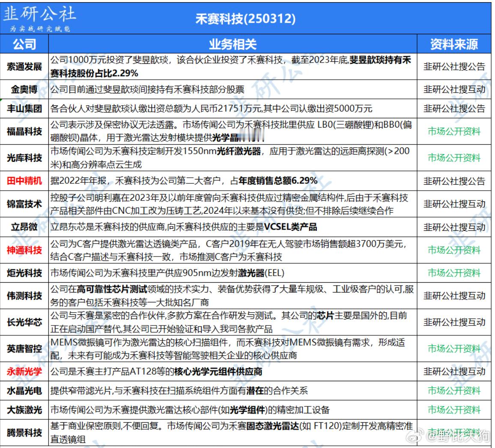Image resolution: width=495 pixels, height=448 pixels.
Task: Click the 业务相关 column header
Action: [233, 45]
